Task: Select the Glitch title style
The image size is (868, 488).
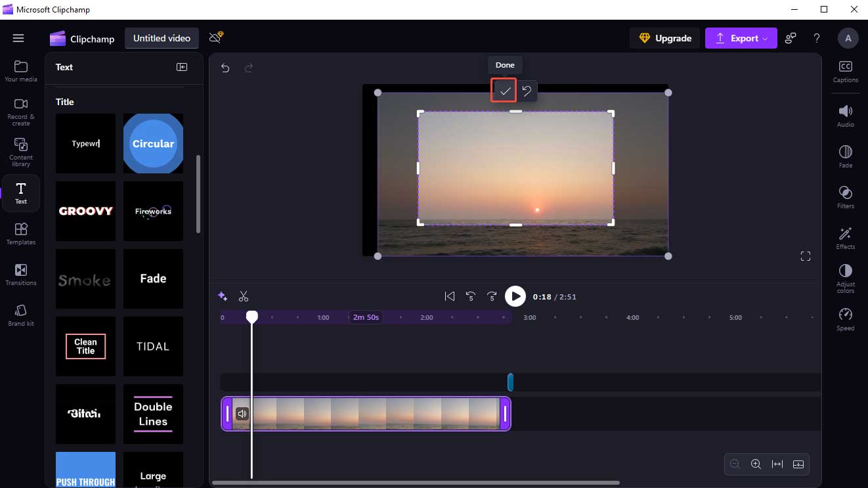Action: point(85,414)
